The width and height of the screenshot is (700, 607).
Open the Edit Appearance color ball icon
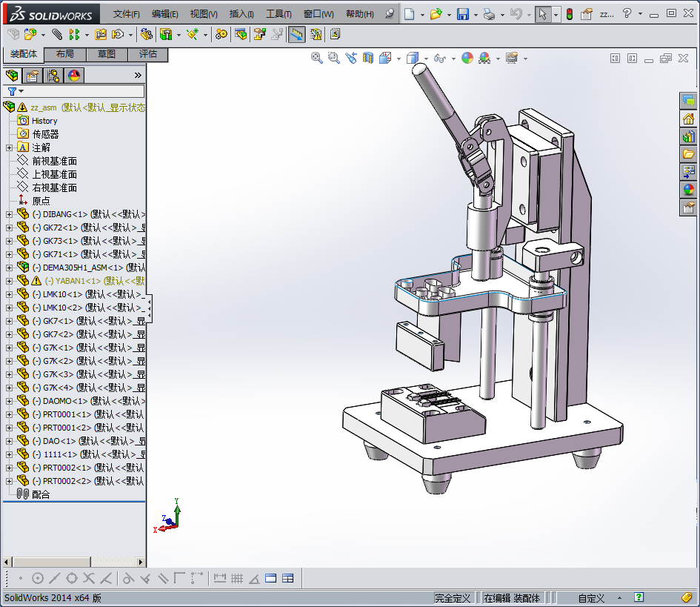[x=467, y=58]
